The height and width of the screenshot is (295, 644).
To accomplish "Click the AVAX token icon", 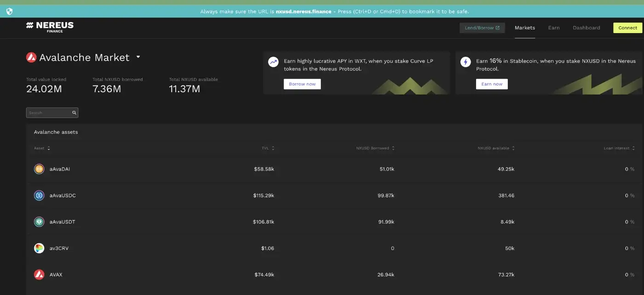I will 39,275.
